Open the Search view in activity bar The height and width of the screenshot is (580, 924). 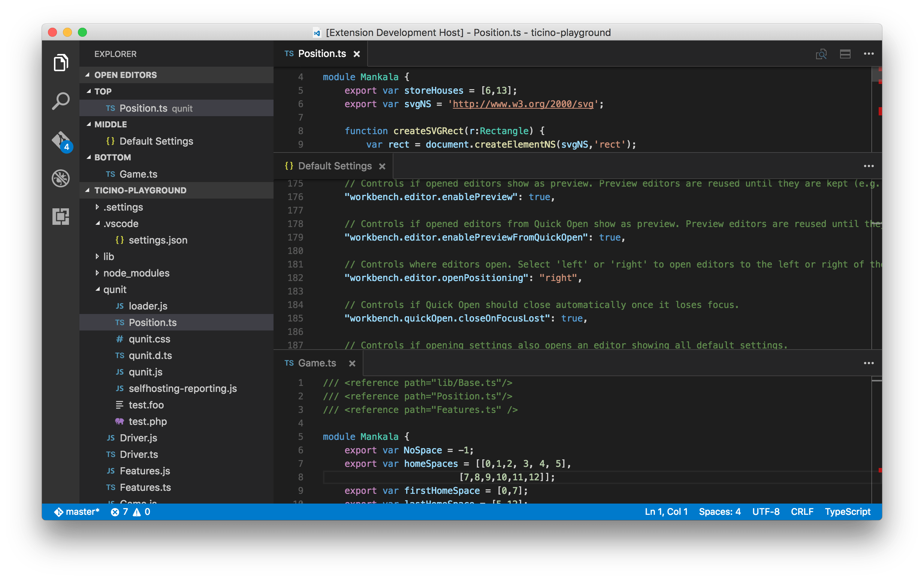pyautogui.click(x=61, y=101)
